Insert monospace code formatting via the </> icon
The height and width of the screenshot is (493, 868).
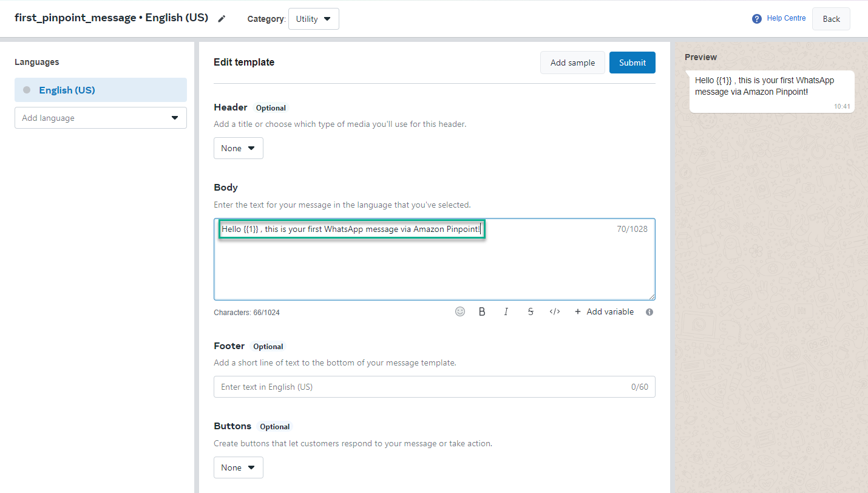554,311
